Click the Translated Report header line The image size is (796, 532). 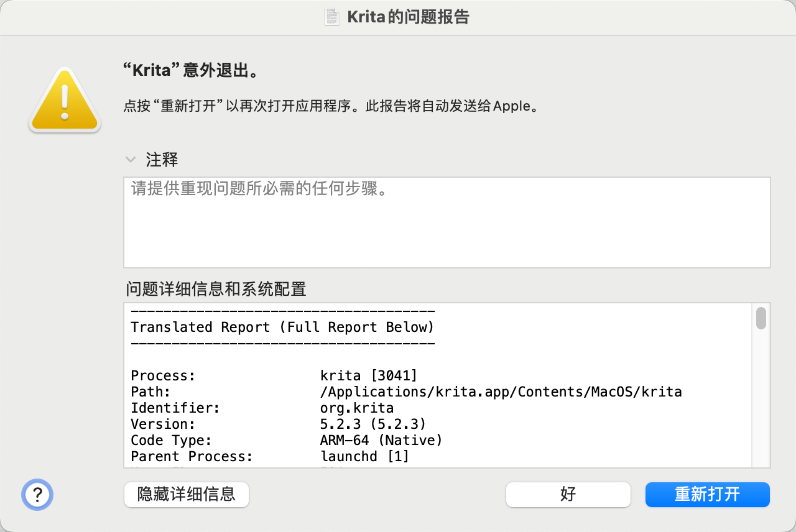pyautogui.click(x=282, y=327)
